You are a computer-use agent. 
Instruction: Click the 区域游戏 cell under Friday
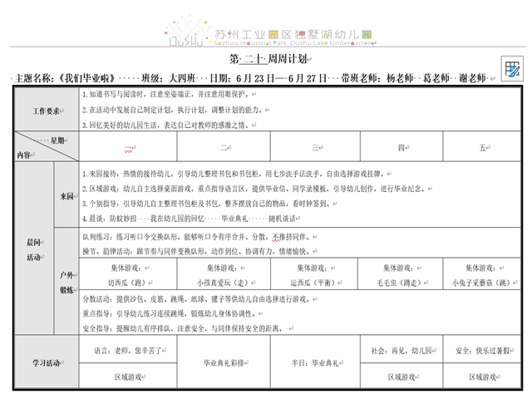482,376
